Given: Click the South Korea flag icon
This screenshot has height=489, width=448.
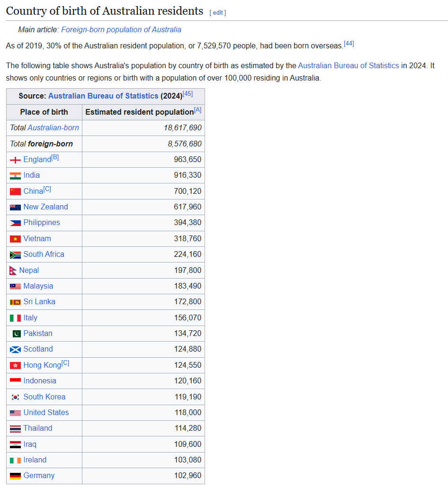Looking at the screenshot, I should (15, 397).
